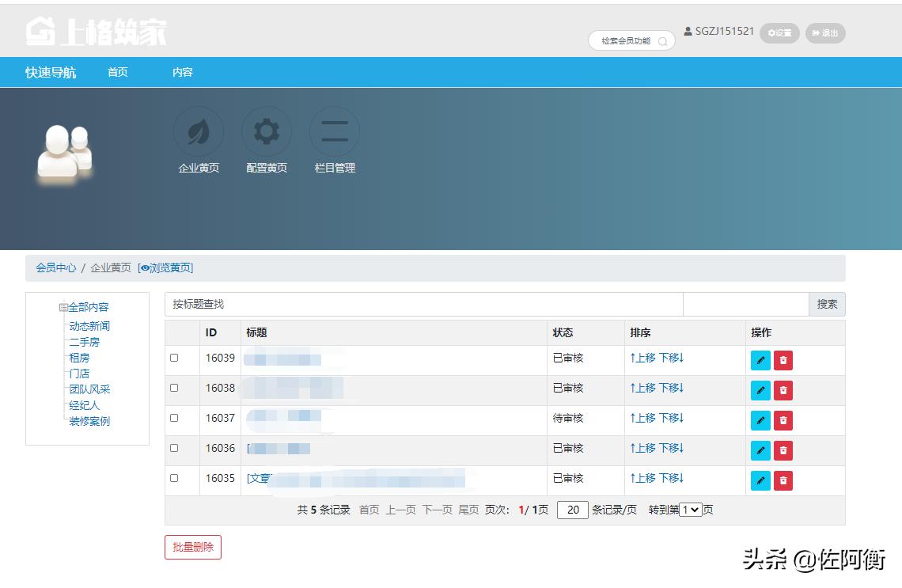Open the 企业黄页 leaf icon

pos(198,131)
